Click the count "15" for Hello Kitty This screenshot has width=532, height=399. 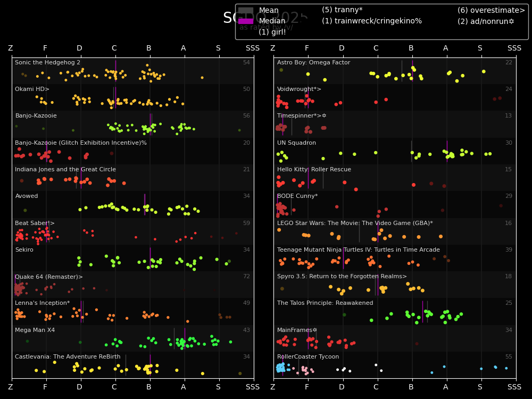(x=508, y=169)
